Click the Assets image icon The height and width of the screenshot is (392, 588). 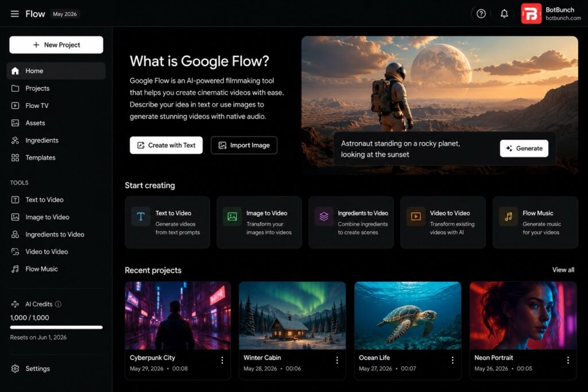point(15,123)
